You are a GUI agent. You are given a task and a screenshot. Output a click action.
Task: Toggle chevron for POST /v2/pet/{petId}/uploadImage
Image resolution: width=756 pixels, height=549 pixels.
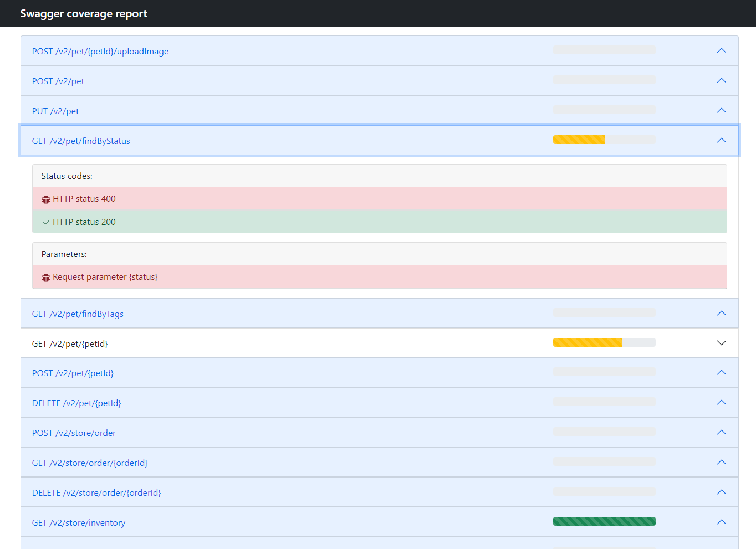721,51
